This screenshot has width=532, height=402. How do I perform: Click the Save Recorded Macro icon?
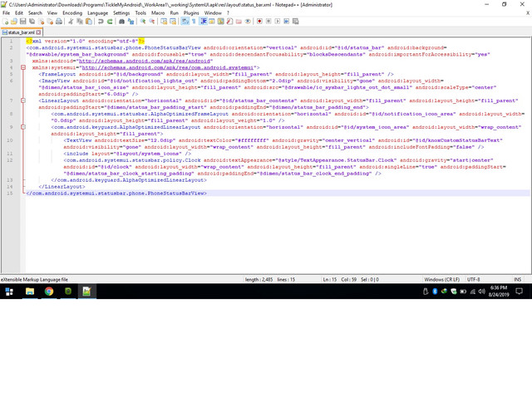296,22
